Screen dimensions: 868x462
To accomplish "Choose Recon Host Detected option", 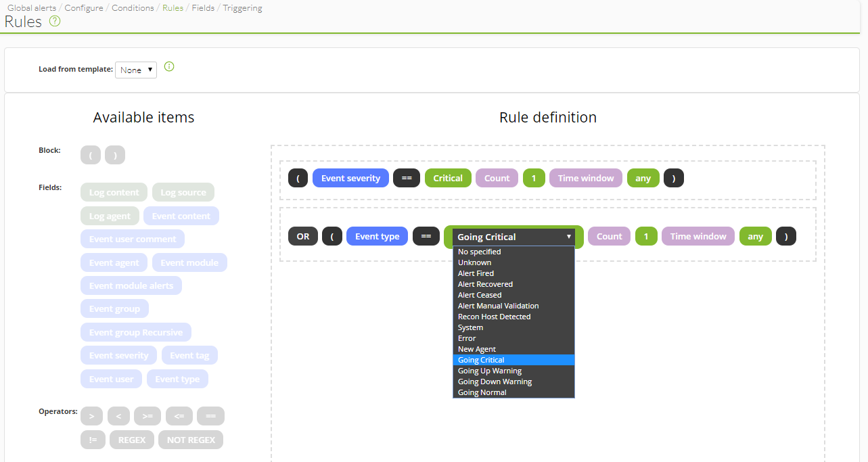I will [514, 317].
